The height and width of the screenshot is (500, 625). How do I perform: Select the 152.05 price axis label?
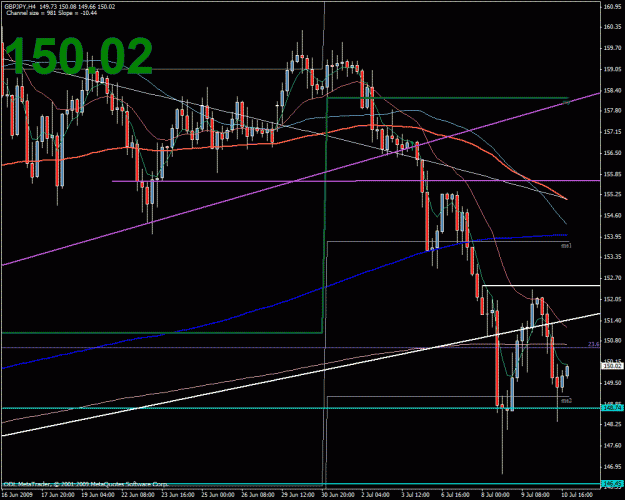[612, 299]
